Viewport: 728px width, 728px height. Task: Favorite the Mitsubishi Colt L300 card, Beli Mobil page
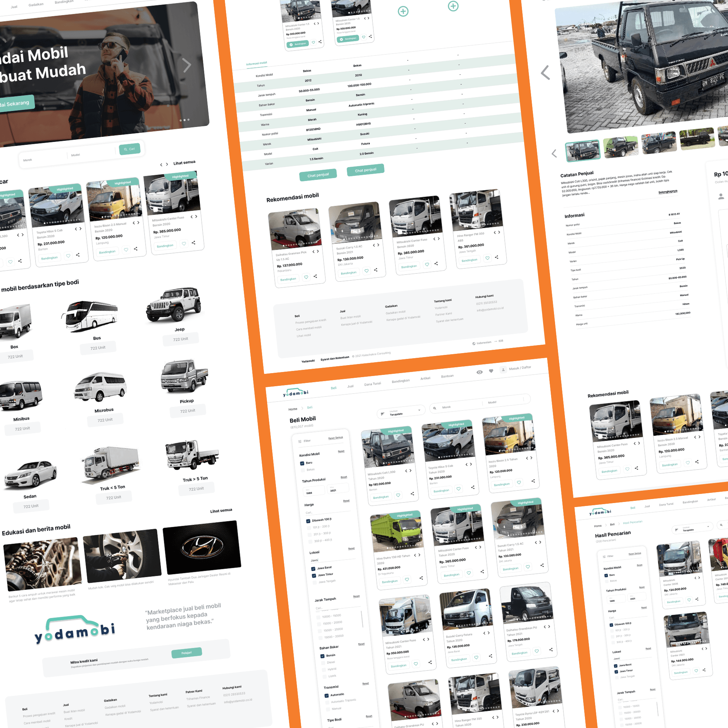398,495
